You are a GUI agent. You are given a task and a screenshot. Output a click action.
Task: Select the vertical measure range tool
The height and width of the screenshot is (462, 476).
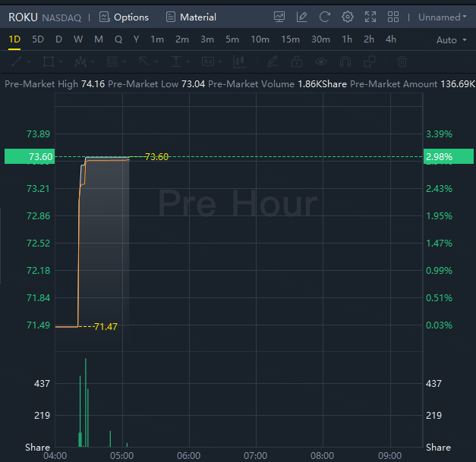[x=176, y=61]
